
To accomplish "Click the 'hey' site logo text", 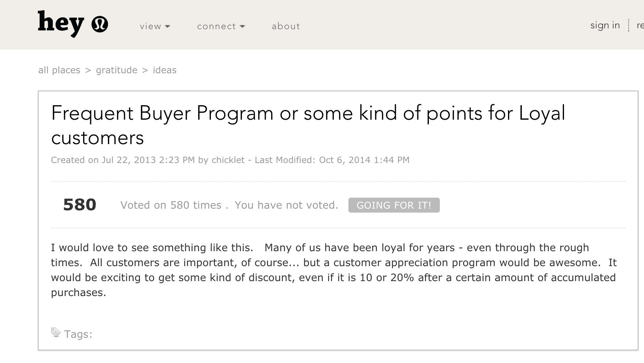I will (61, 23).
